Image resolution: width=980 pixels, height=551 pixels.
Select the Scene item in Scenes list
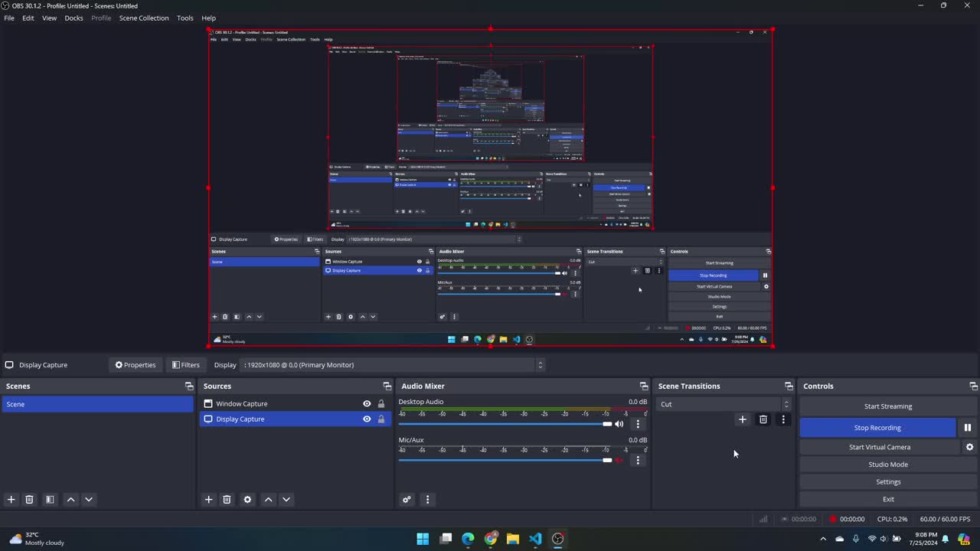pos(97,404)
